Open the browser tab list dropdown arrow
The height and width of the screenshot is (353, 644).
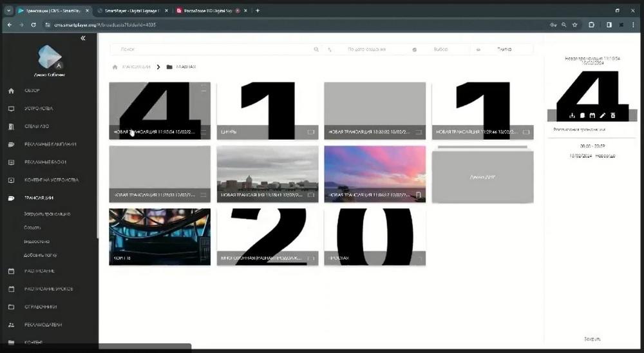(x=8, y=11)
